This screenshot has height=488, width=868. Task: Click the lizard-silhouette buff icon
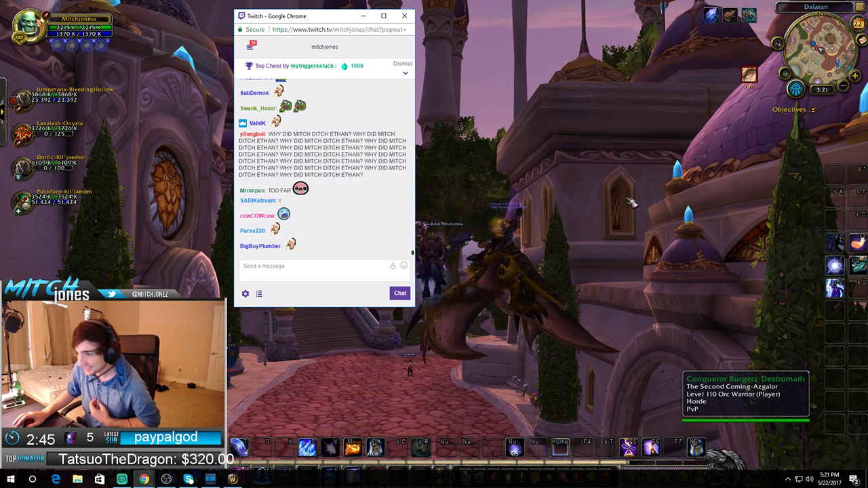(x=730, y=15)
